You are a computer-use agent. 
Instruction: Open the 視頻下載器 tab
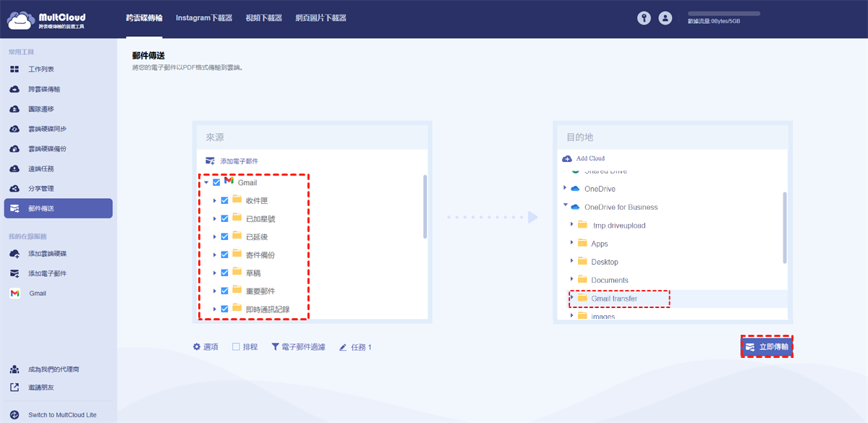click(264, 19)
